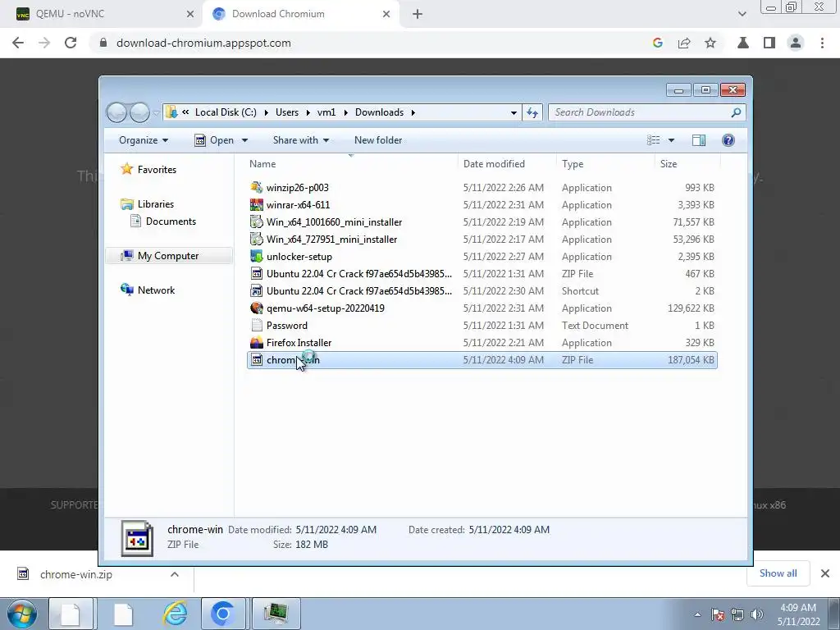
Task: Click the change view icon in Explorer toolbar
Action: (x=653, y=140)
